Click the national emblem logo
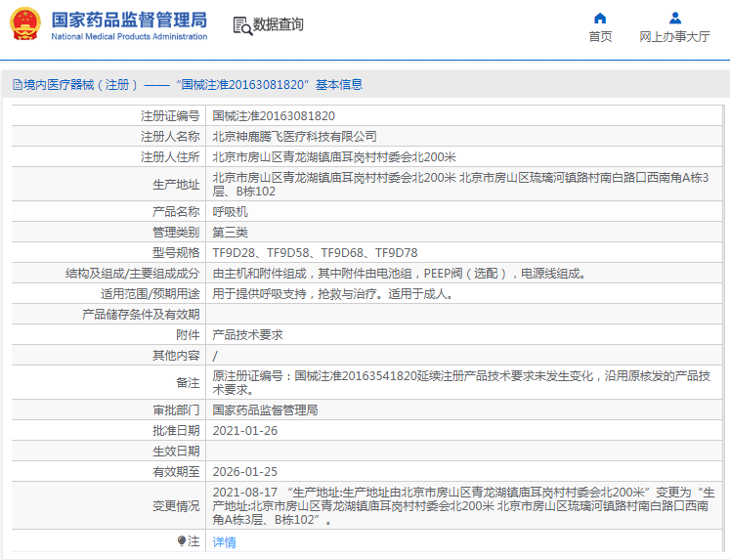This screenshot has width=730, height=560. (x=25, y=24)
